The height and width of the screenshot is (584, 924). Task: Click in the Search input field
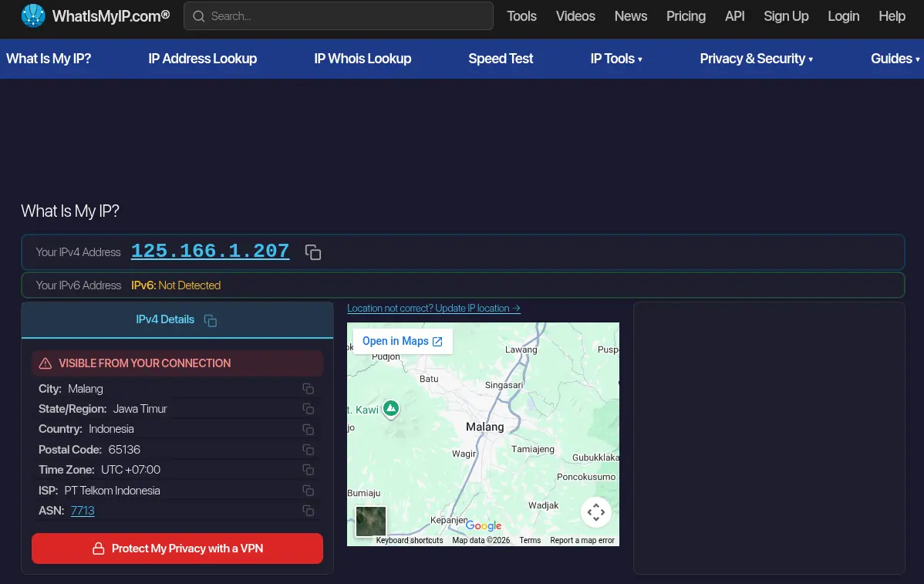pos(339,16)
